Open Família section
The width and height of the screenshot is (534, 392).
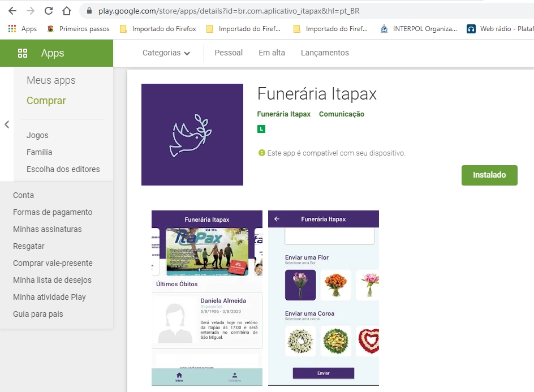pos(39,152)
